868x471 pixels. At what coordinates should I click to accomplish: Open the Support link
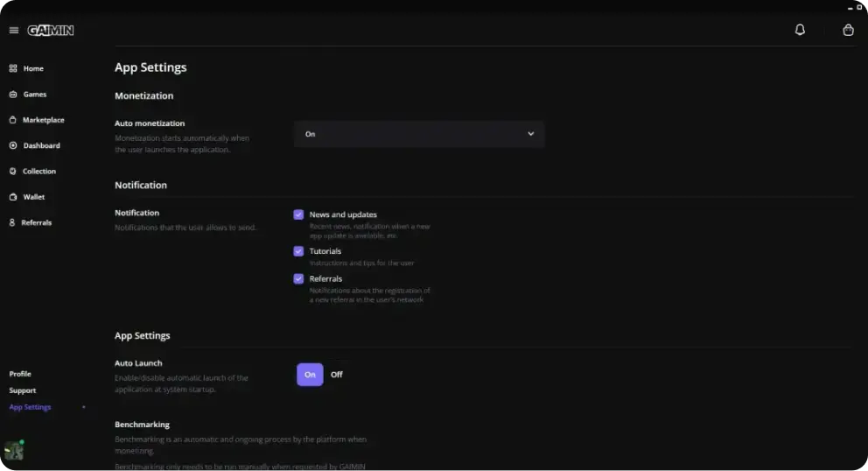pyautogui.click(x=23, y=390)
